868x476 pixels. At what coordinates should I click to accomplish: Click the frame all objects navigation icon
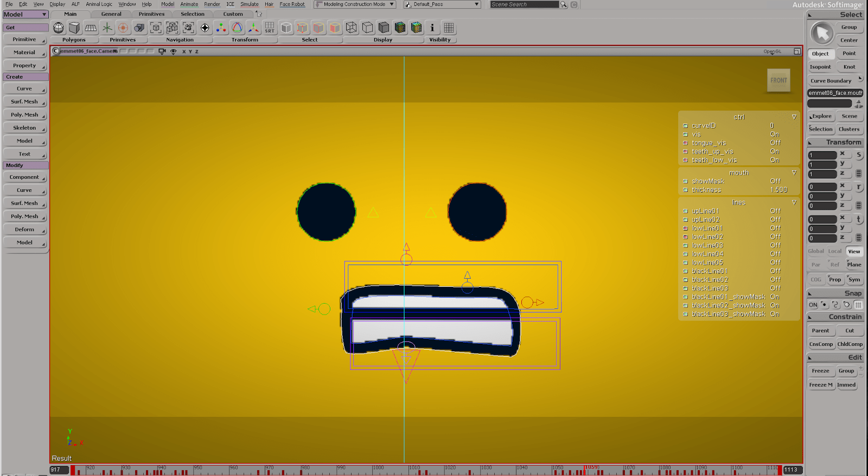(x=172, y=28)
